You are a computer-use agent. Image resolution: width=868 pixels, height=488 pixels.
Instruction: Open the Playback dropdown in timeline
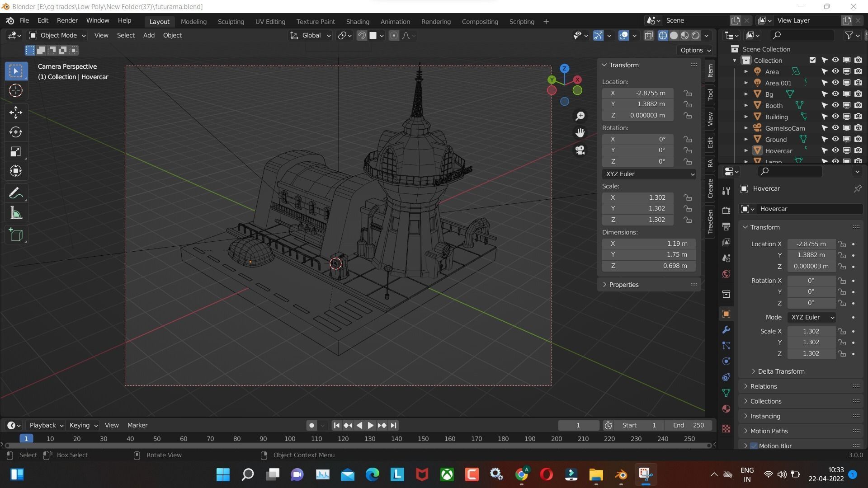pos(46,425)
